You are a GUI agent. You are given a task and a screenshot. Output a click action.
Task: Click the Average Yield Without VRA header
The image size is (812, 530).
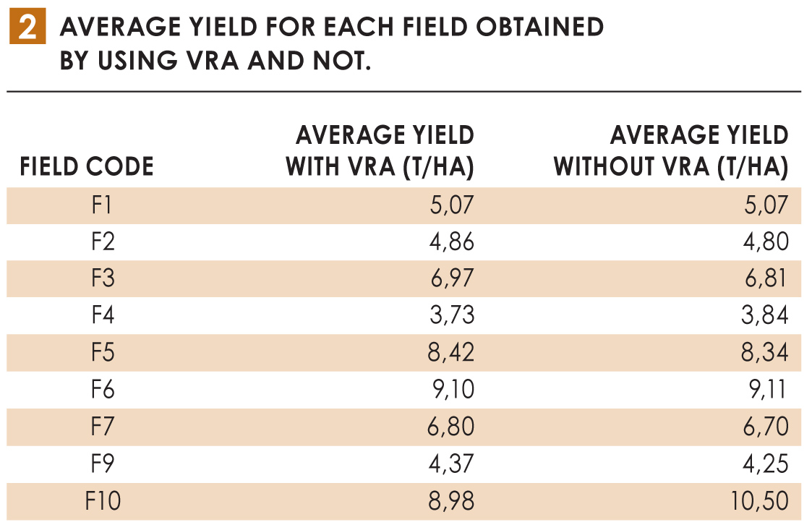click(671, 151)
